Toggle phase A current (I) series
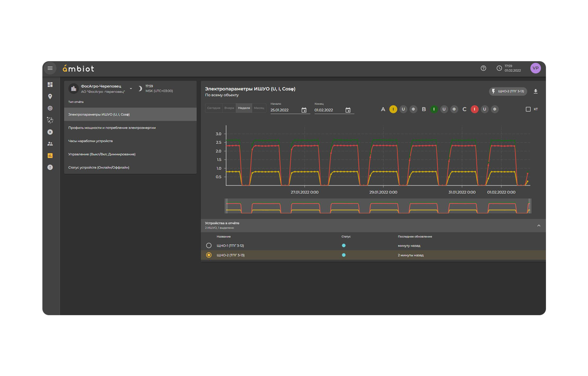588x376 pixels. (393, 109)
